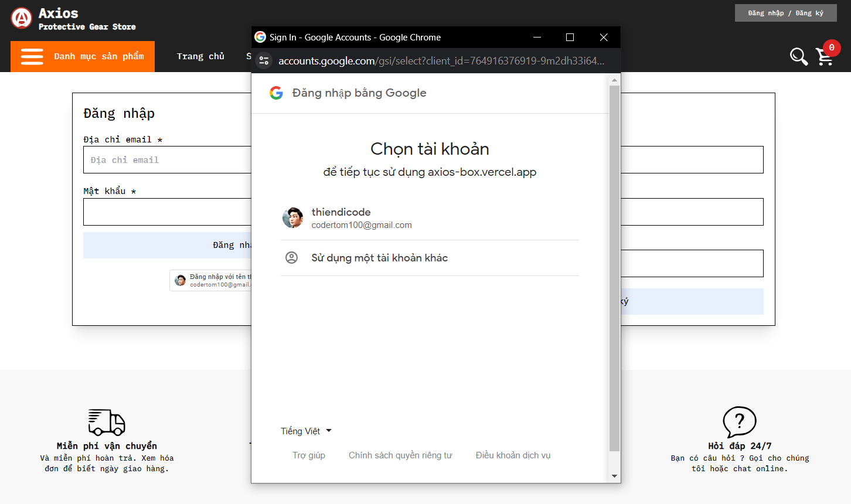This screenshot has height=504, width=851.
Task: Open Danh mục sản phẩm category menu
Action: coord(83,57)
